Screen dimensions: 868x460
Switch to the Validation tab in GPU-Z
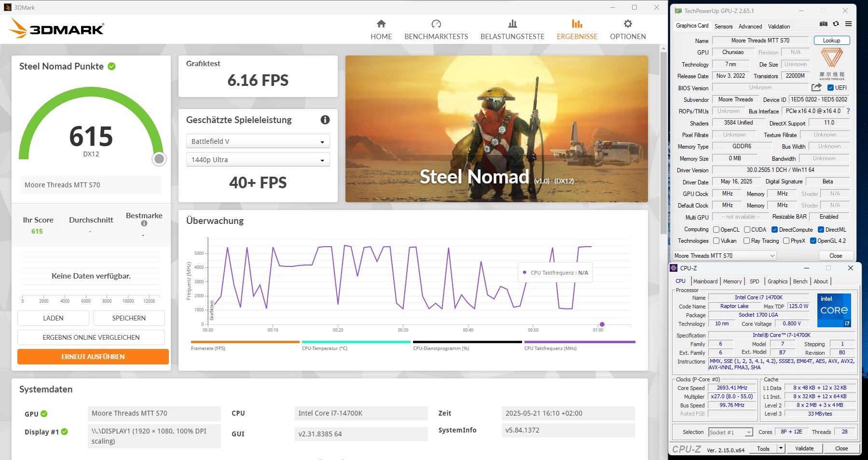tap(779, 27)
